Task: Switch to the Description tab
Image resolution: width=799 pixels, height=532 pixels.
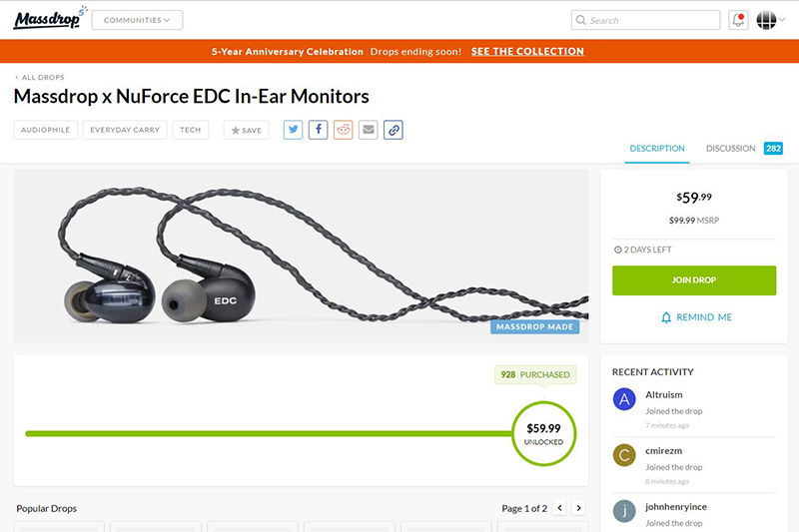Action: (x=656, y=149)
